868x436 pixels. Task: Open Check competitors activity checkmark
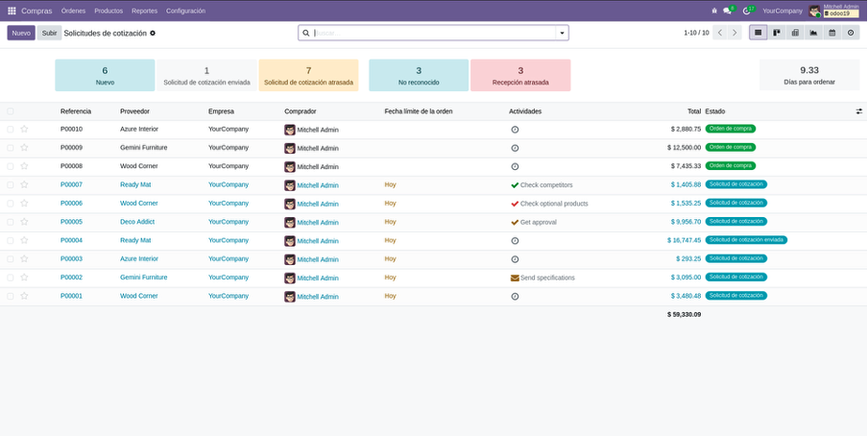(x=515, y=185)
